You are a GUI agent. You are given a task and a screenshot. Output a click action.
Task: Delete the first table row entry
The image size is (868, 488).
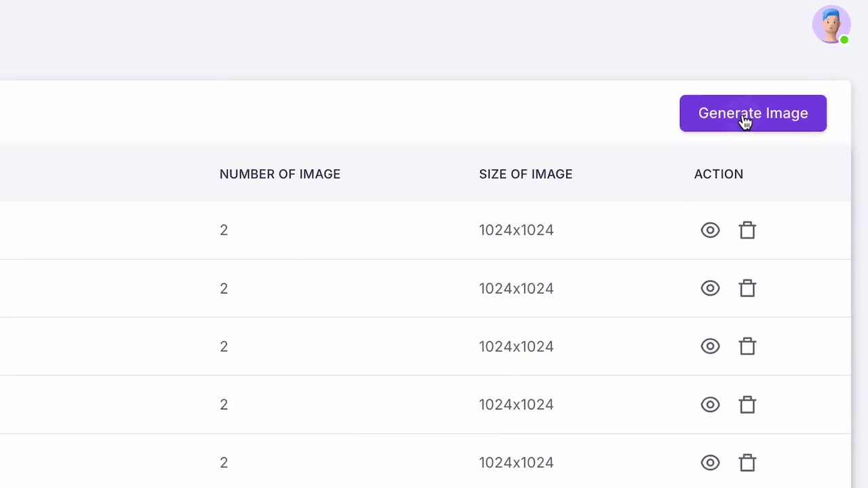coord(747,230)
